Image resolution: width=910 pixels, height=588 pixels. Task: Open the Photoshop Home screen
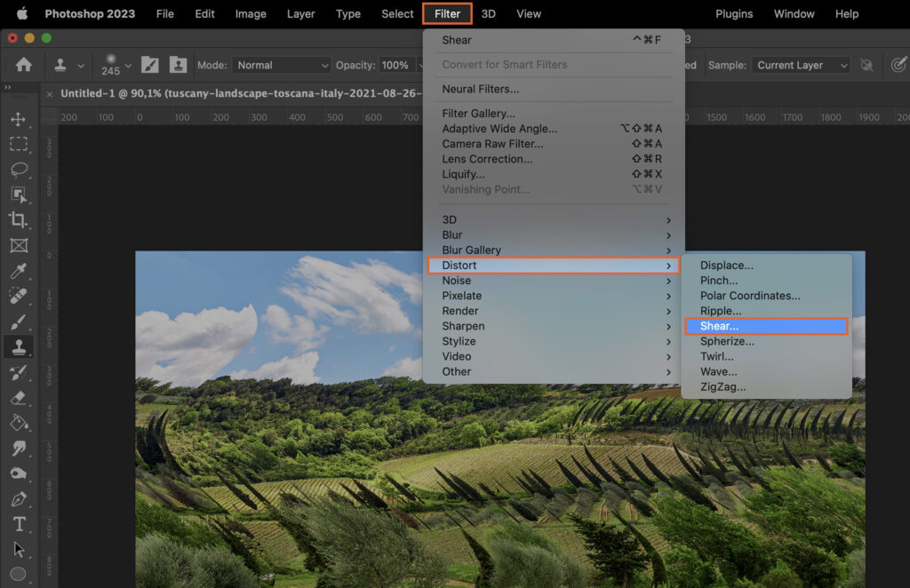click(23, 65)
